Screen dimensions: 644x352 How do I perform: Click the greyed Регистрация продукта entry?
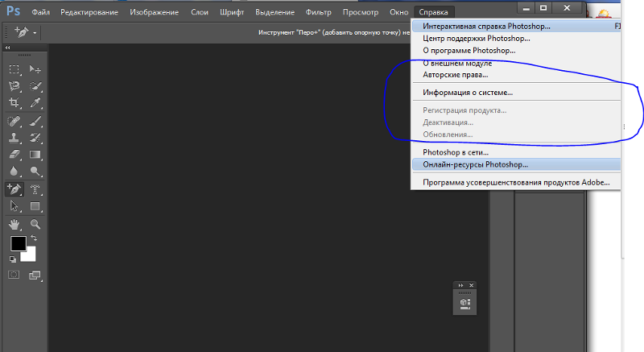pyautogui.click(x=516, y=110)
